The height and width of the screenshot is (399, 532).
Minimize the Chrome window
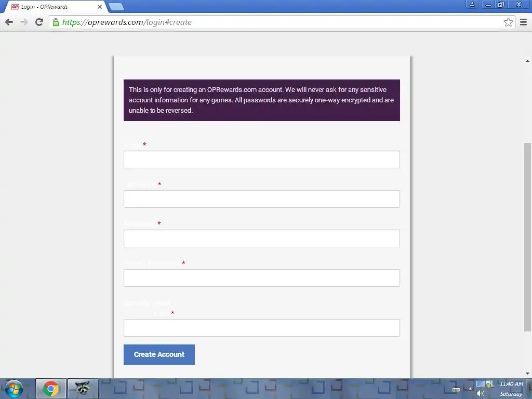(x=488, y=4)
